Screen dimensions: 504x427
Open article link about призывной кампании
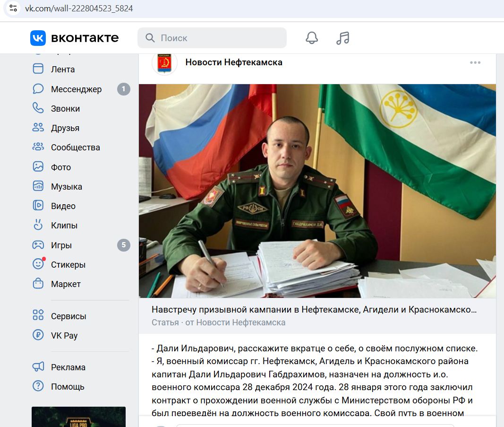314,310
